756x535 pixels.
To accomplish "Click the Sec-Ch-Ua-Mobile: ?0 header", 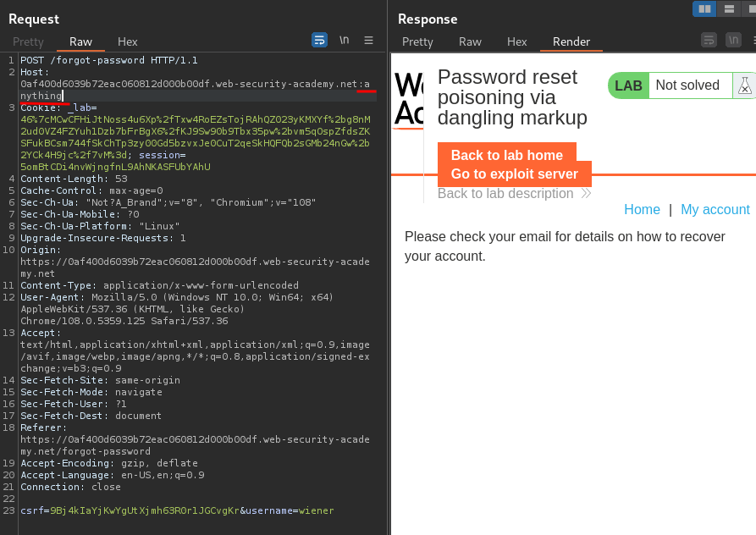I will (80, 214).
